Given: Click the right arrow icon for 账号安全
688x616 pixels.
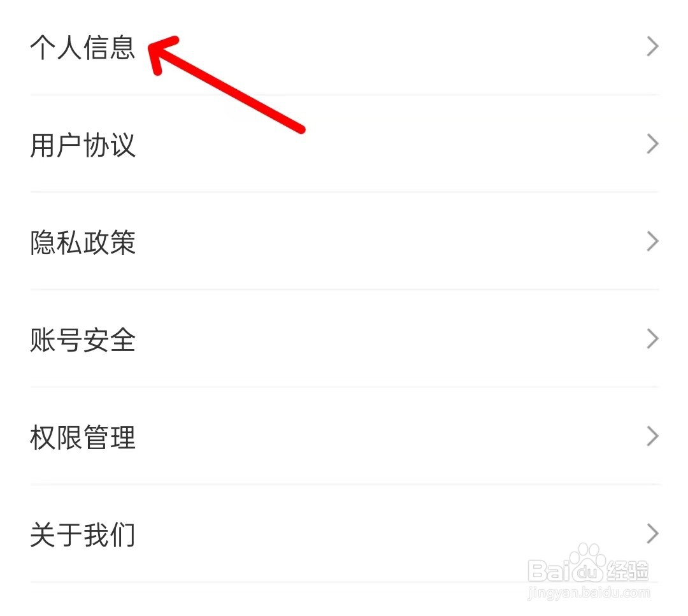Looking at the screenshot, I should tap(652, 339).
